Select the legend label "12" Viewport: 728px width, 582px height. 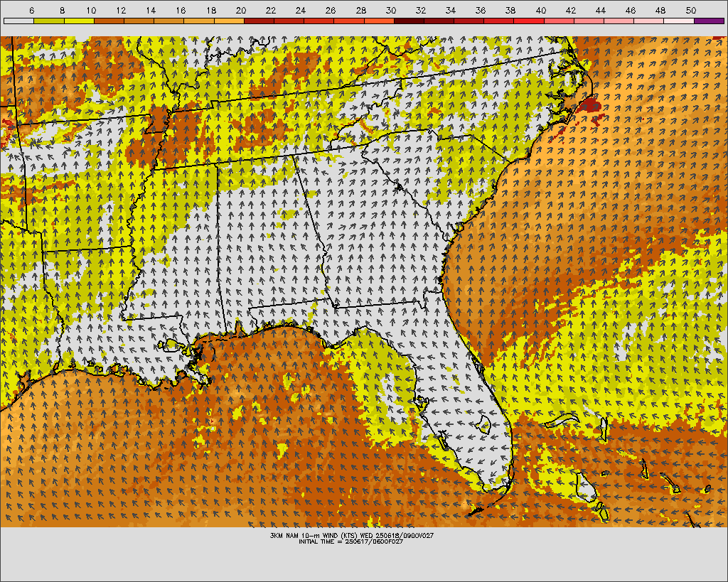pyautogui.click(x=121, y=10)
